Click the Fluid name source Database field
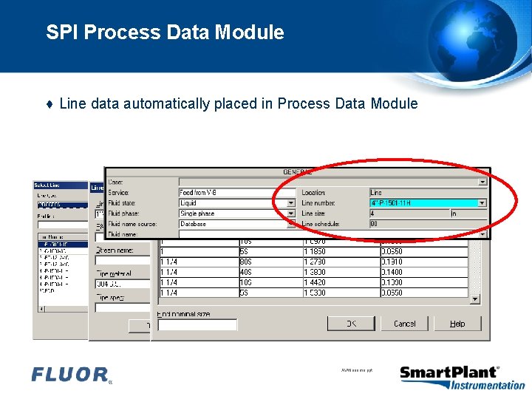This screenshot has height=399, width=532. point(233,224)
